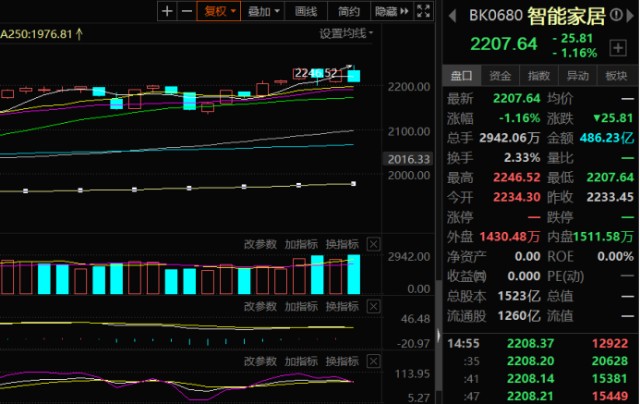Click 改参数 in the volume panel
Screen dimensions: 640x404
[258, 244]
